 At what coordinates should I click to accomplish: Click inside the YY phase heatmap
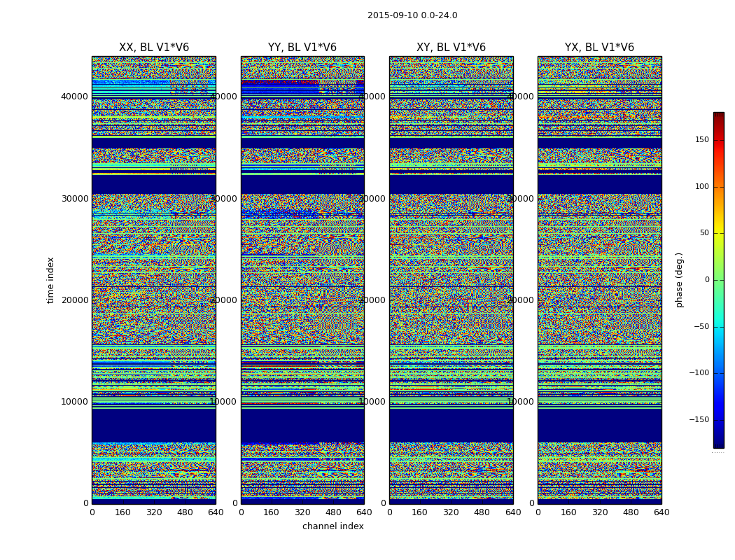[302, 280]
